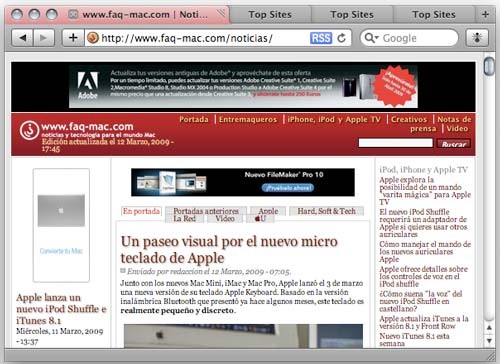
Task: Click the article keyboard photo
Action: tap(243, 336)
